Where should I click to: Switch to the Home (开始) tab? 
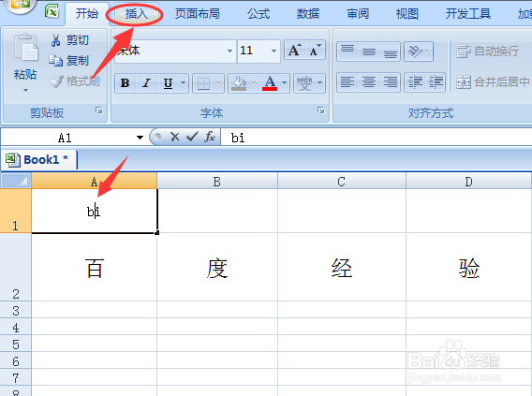pyautogui.click(x=87, y=14)
